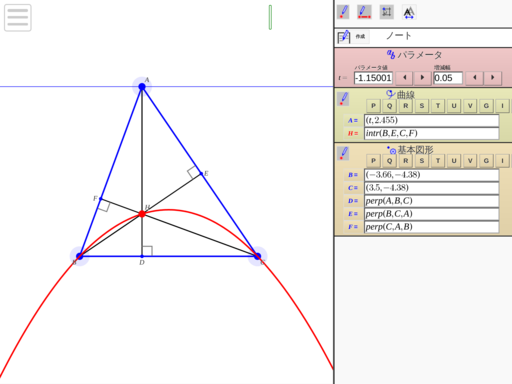This screenshot has width=512, height=384.
Task: Edit the D field perp(A,B,C)
Action: point(432,201)
